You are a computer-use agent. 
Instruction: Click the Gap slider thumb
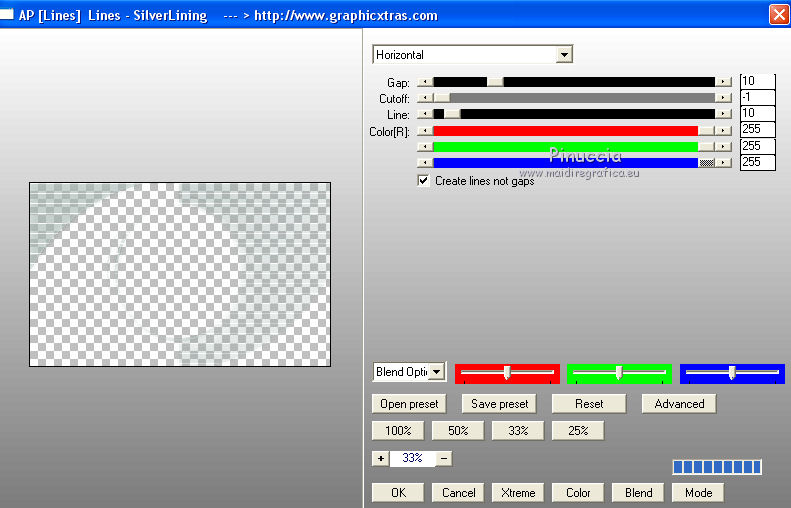pyautogui.click(x=495, y=82)
